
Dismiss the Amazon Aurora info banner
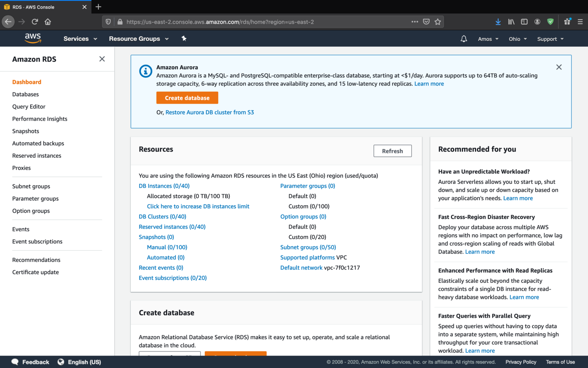(559, 67)
